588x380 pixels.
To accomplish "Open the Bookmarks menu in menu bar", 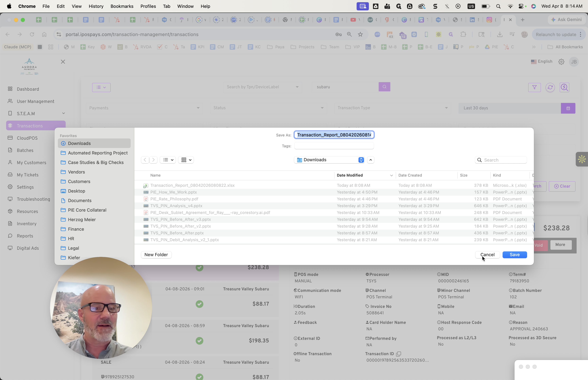I will (x=122, y=6).
